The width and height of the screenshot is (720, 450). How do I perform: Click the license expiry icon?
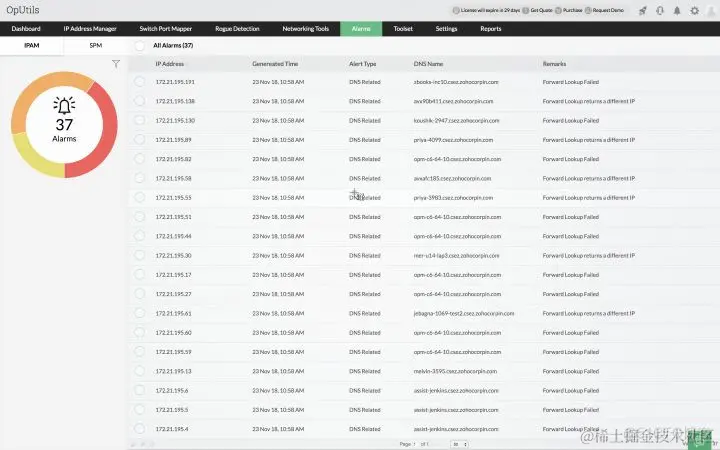456,10
